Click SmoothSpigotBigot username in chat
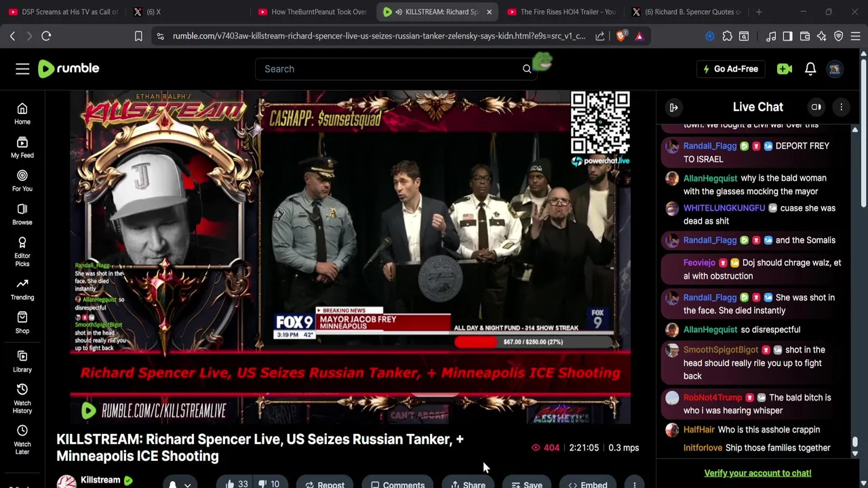Screen dimensions: 868x488 click(721, 350)
